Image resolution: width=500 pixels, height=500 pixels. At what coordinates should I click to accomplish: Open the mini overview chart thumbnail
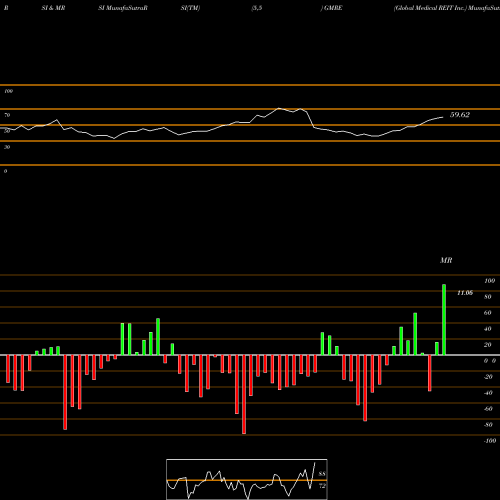[247, 479]
